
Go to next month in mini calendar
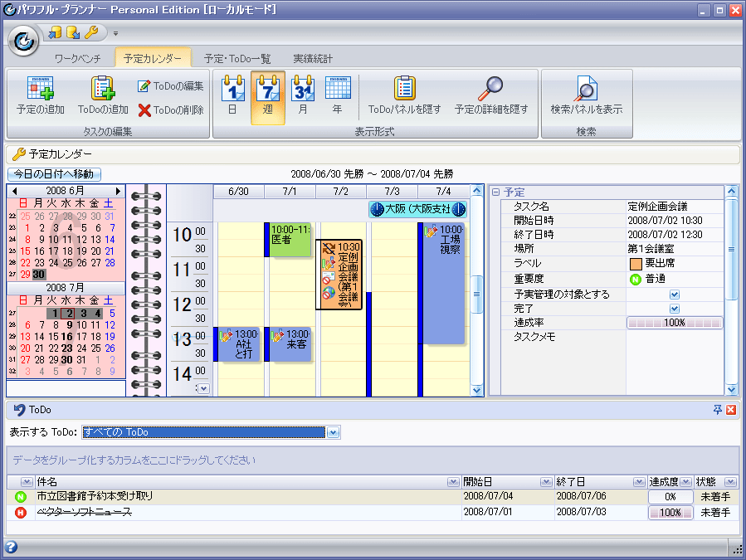point(118,191)
